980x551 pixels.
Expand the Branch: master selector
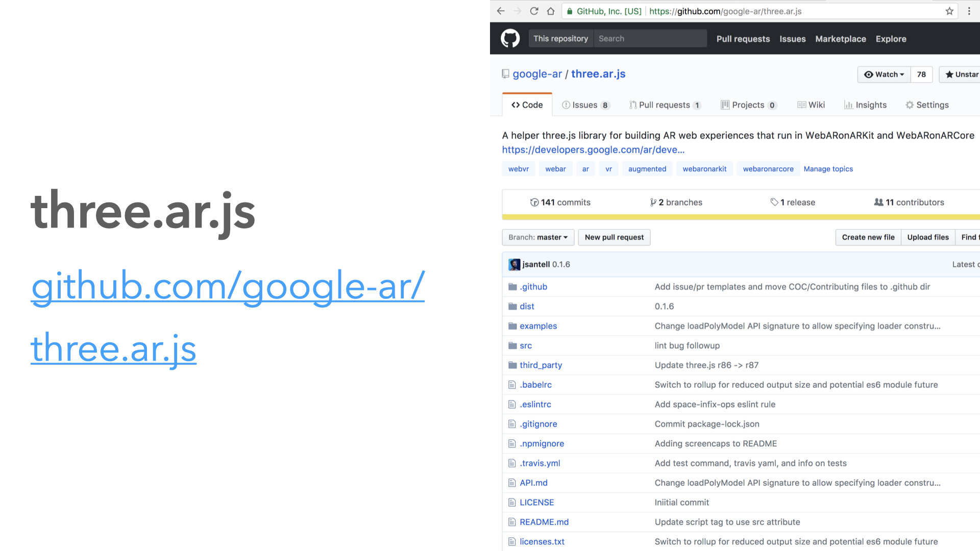(x=538, y=237)
